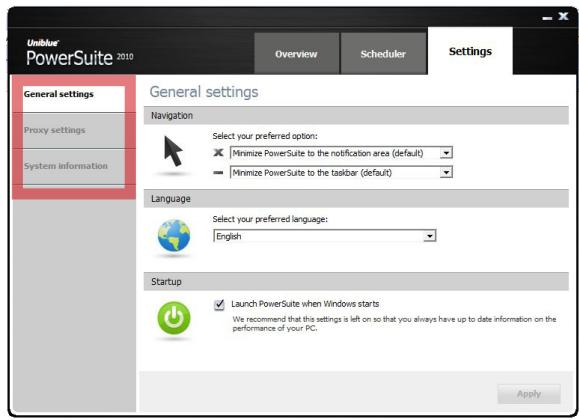Click the Startup section header
The image size is (579, 420).
(356, 281)
